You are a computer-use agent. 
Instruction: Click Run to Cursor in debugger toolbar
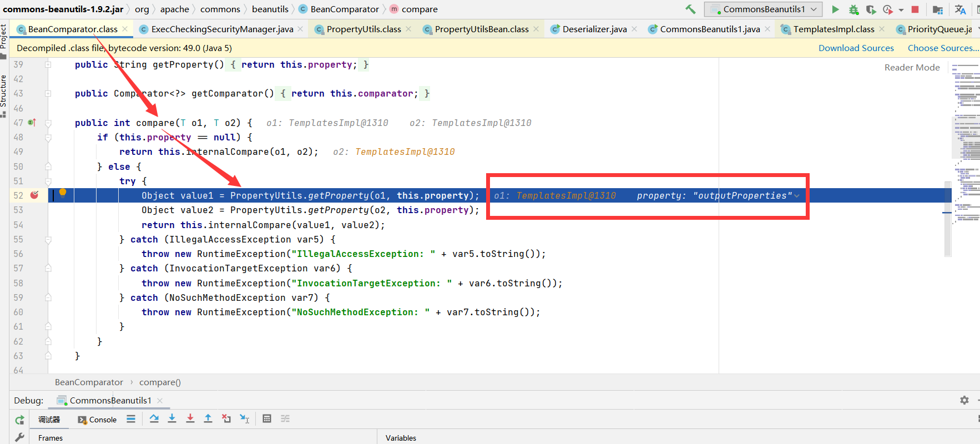pyautogui.click(x=245, y=418)
